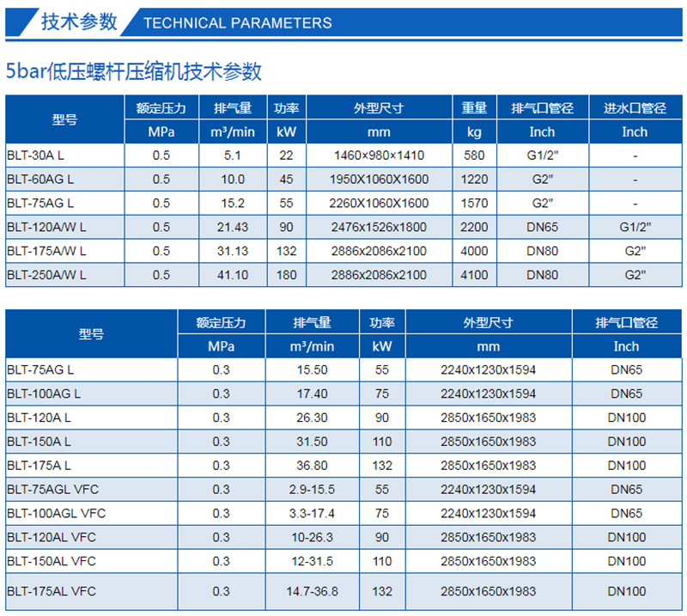This screenshot has width=687, height=616.
Task: Click G1/2" inlet value in BLT-120A/W L row
Action: (x=635, y=227)
